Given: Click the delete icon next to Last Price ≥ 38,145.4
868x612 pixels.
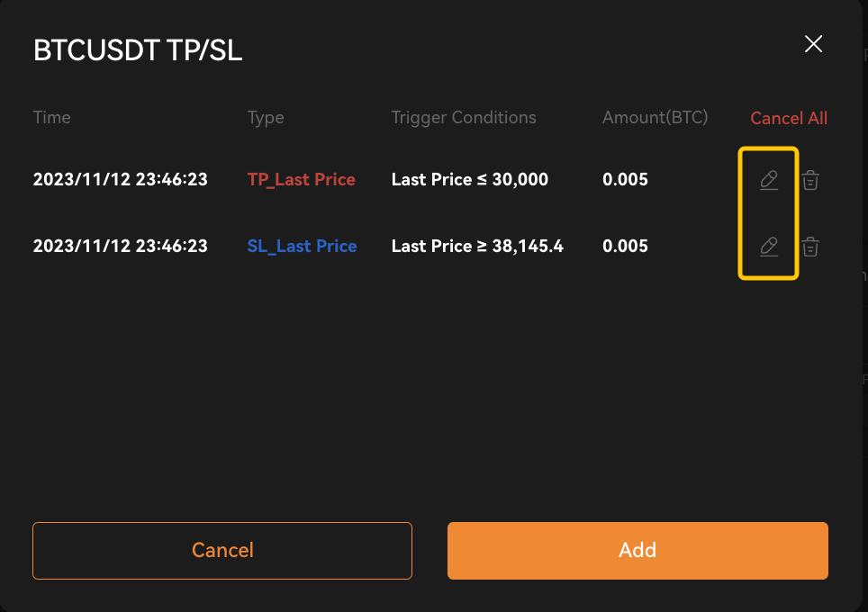Looking at the screenshot, I should coord(809,246).
